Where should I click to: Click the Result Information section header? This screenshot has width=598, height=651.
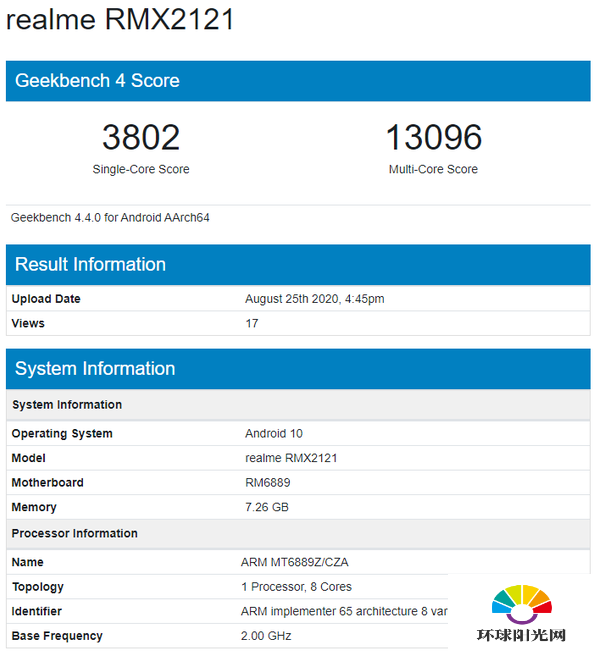click(x=298, y=264)
